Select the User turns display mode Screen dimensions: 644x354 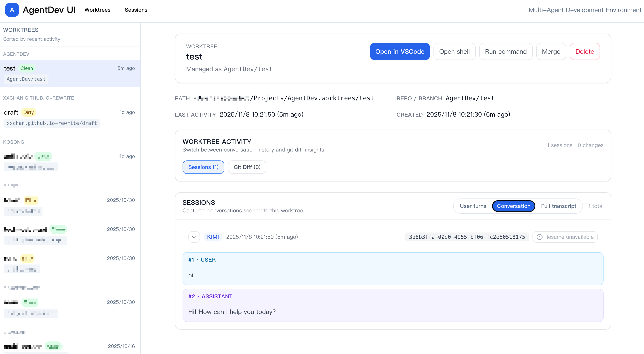[x=473, y=206]
